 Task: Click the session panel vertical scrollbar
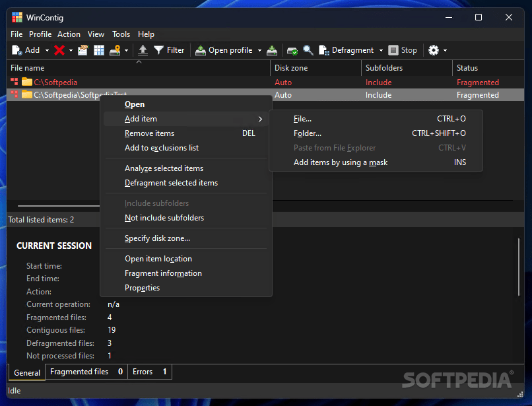point(519,267)
